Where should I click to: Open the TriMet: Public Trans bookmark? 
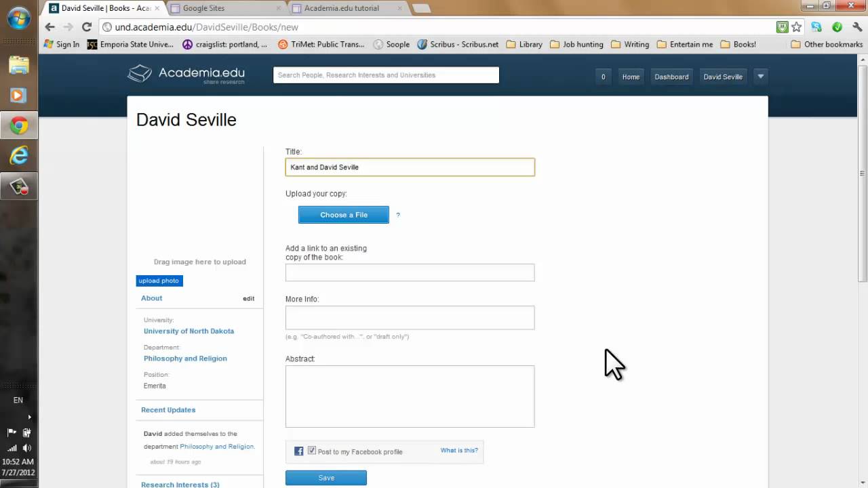(x=321, y=44)
